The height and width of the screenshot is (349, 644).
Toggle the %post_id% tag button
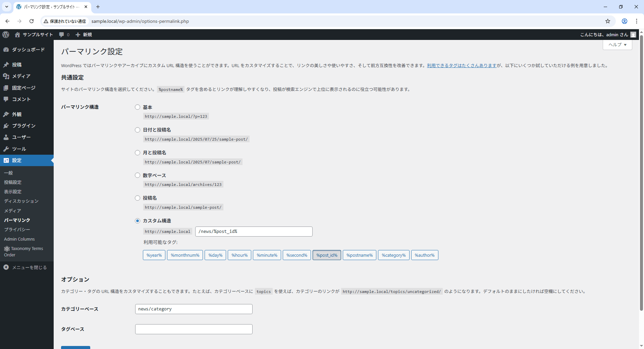(327, 255)
